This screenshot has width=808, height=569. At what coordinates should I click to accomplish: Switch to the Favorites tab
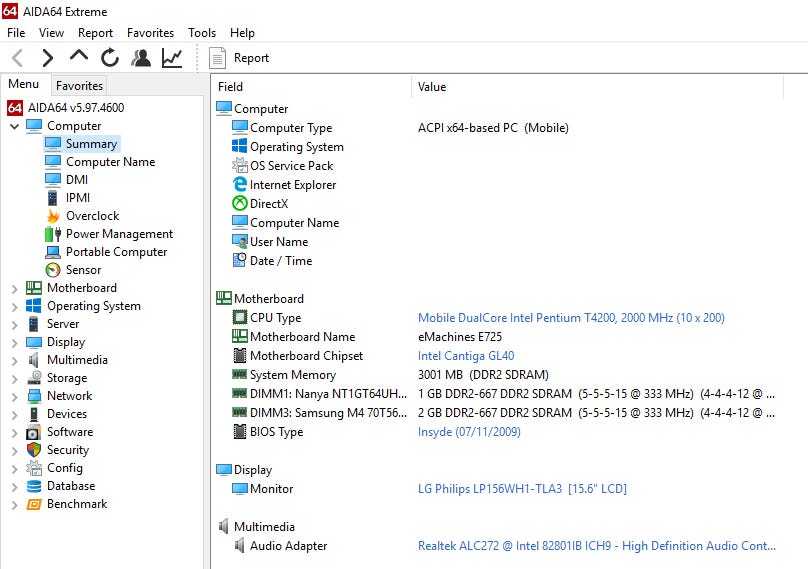(79, 86)
